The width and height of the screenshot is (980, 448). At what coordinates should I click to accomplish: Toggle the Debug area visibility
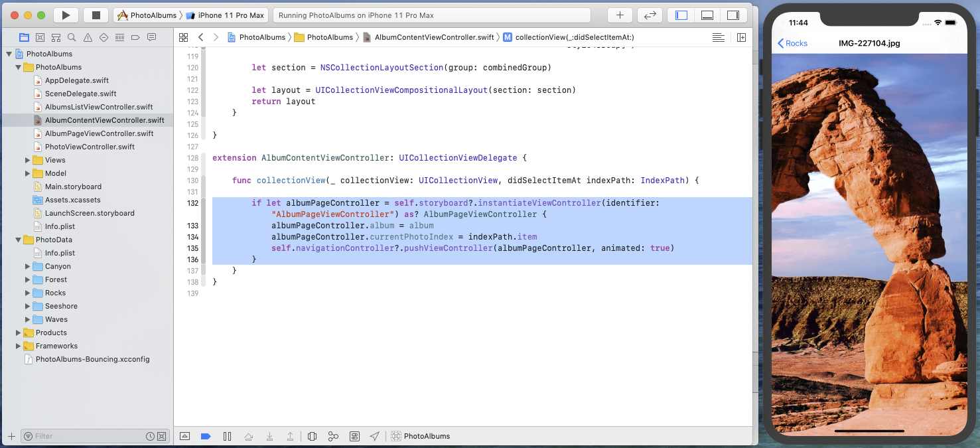click(x=707, y=15)
